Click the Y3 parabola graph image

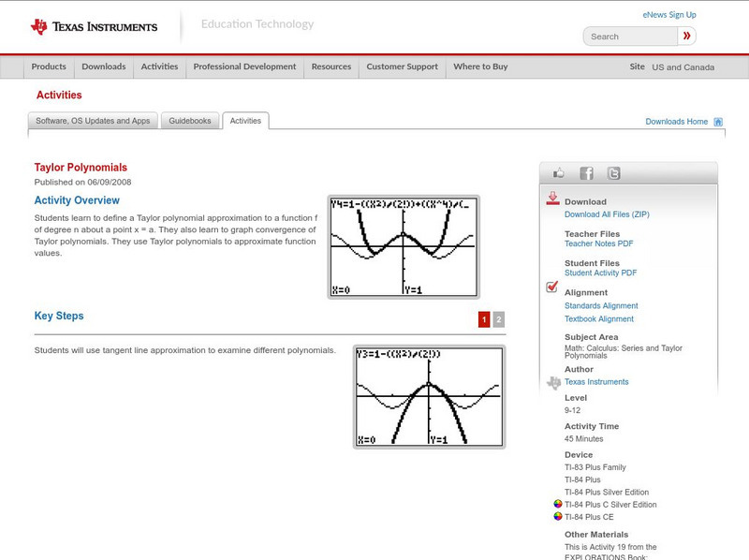pos(429,397)
